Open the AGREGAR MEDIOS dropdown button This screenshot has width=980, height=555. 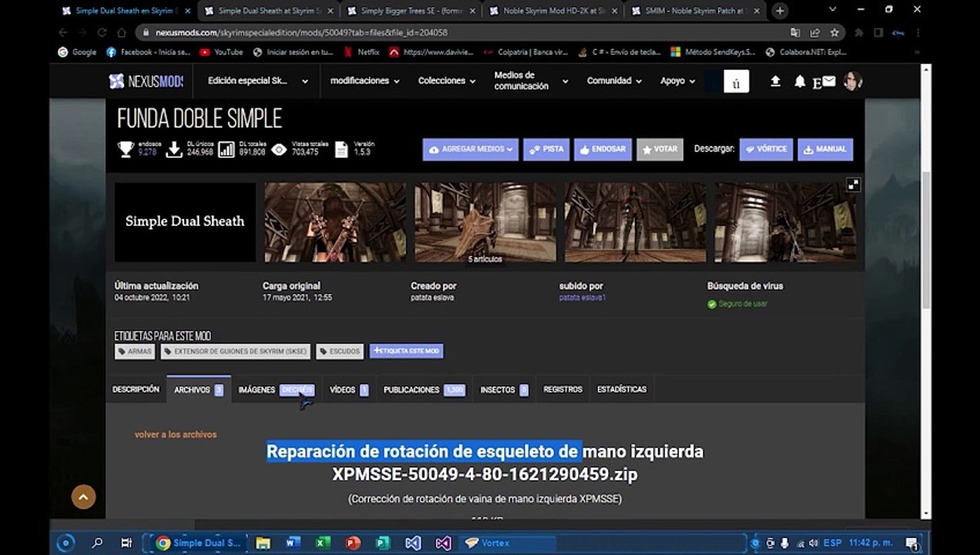click(470, 150)
